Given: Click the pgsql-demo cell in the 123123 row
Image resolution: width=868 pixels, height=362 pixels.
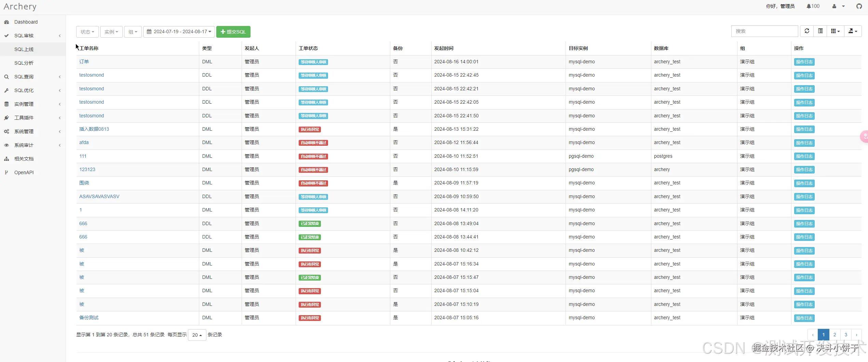Looking at the screenshot, I should (581, 169).
